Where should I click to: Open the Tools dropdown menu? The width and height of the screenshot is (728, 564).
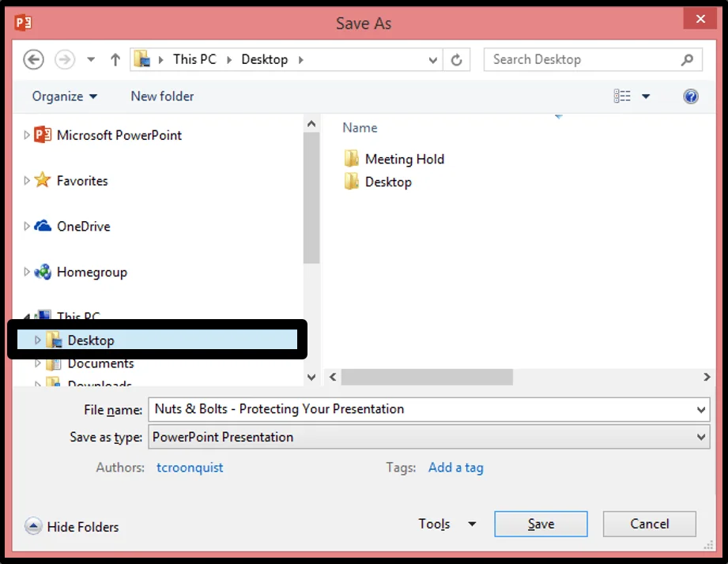point(447,525)
